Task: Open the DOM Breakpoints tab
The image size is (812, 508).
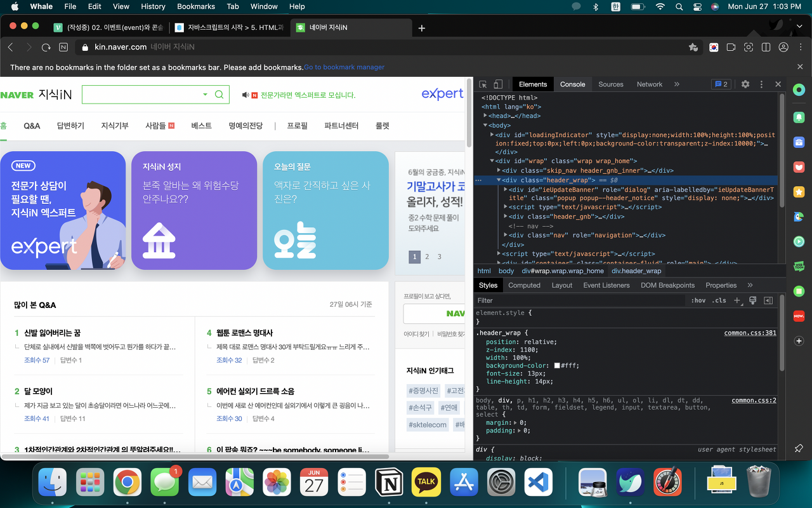Action: 667,285
